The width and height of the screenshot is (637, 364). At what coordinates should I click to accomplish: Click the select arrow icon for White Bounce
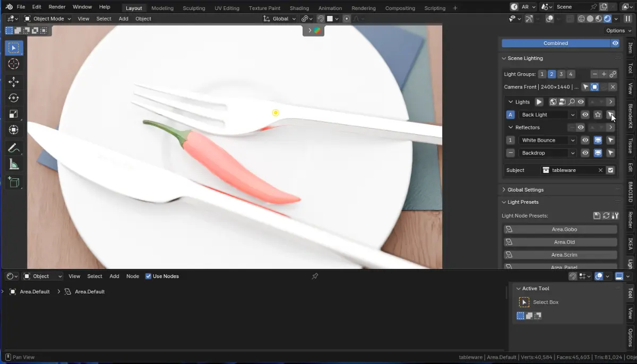click(611, 140)
